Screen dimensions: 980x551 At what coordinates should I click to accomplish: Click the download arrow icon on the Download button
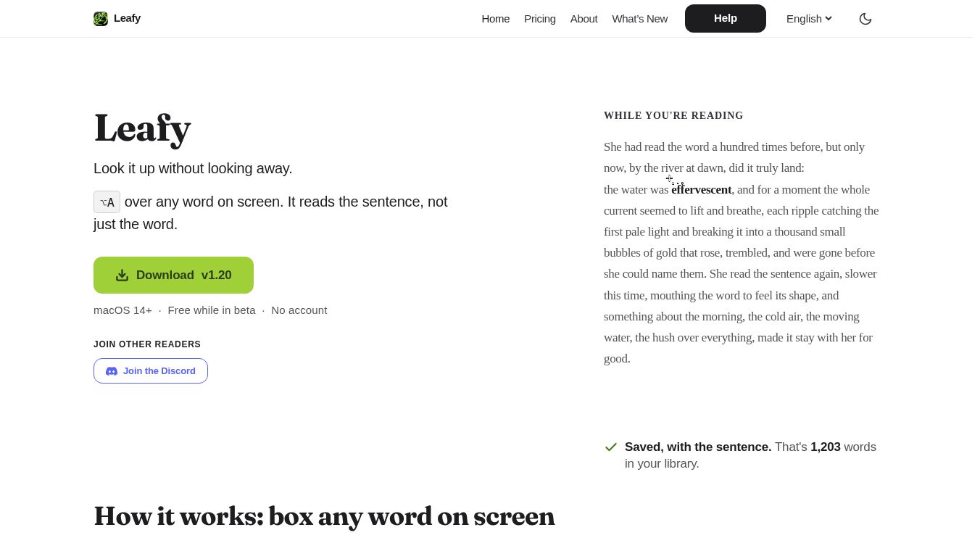point(122,275)
